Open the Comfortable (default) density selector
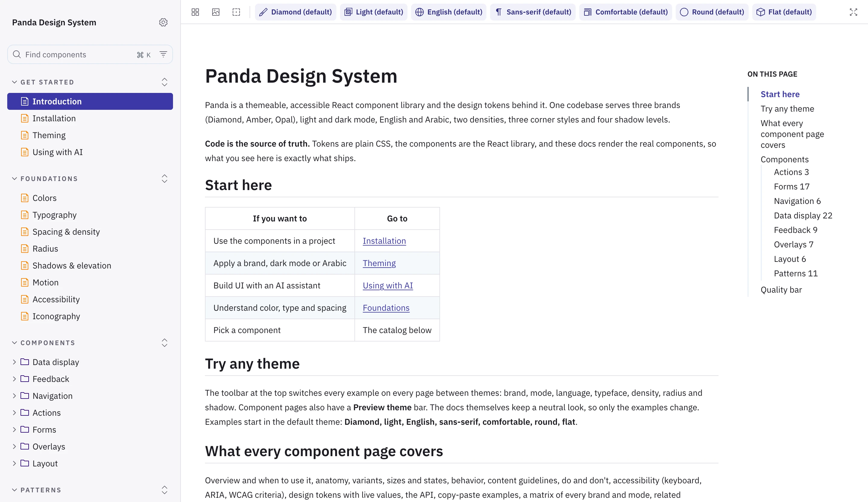 (x=625, y=12)
